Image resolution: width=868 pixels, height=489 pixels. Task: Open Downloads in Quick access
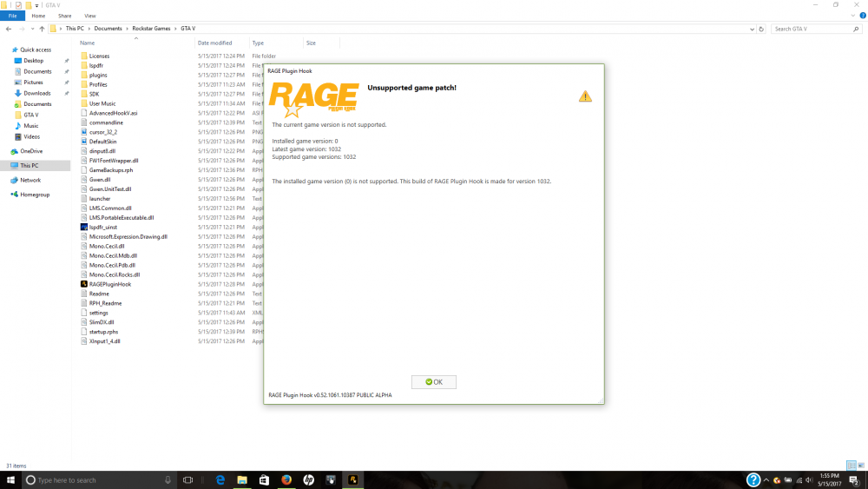[36, 93]
